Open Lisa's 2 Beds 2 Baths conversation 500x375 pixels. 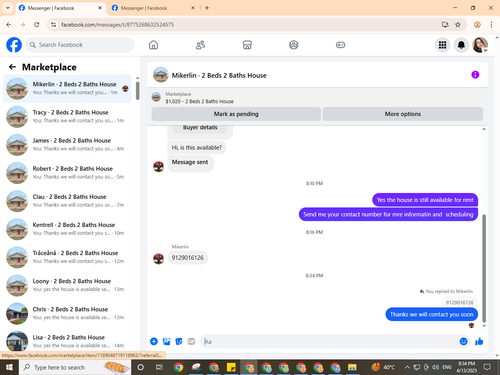tap(68, 341)
